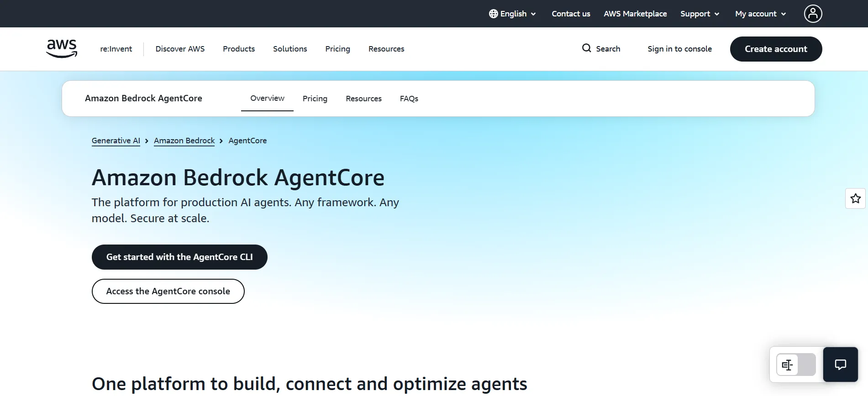
Task: Open the Products menu
Action: coord(239,49)
